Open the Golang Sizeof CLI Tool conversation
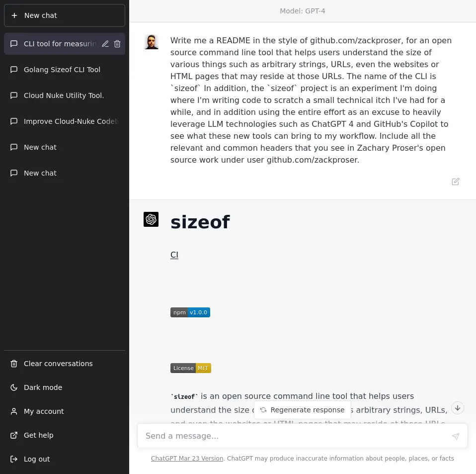Screen dimensions: 476x474 [x=62, y=70]
